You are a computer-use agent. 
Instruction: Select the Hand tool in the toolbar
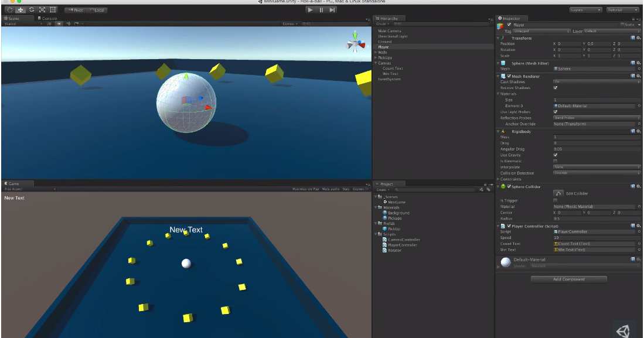tap(8, 9)
